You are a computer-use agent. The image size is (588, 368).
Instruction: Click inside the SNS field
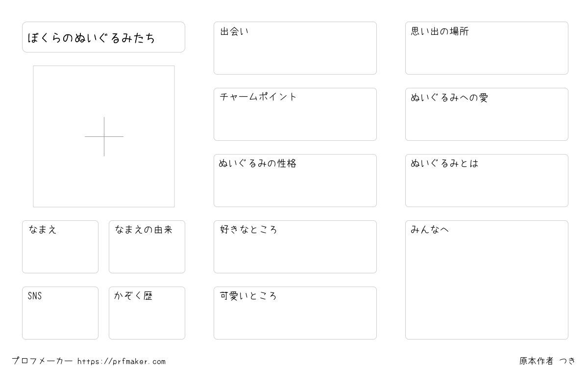pyautogui.click(x=60, y=313)
